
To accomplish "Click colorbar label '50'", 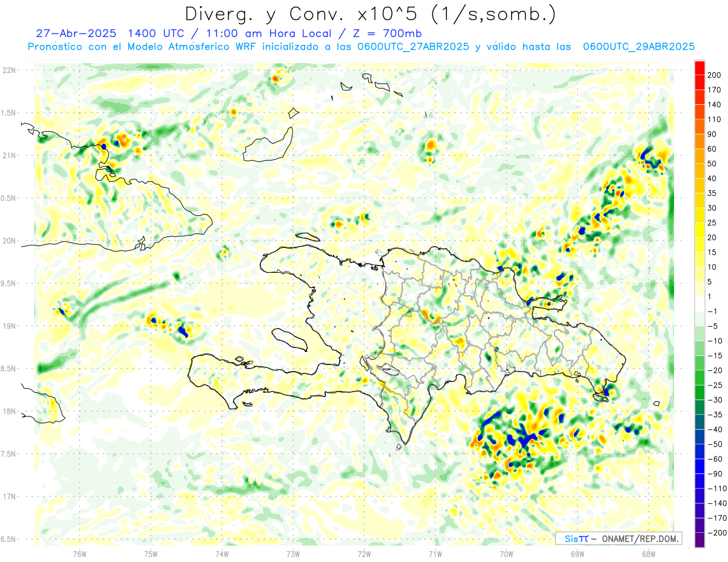I will [713, 164].
